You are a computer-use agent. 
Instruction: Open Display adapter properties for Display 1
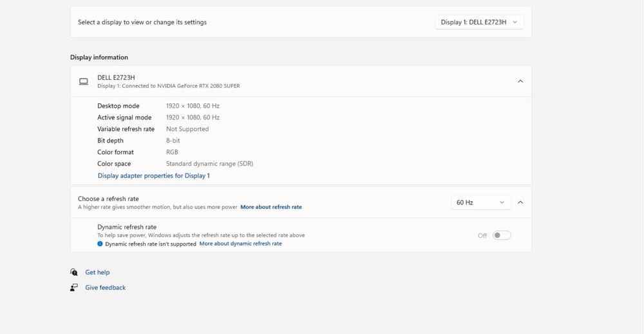[x=153, y=175]
